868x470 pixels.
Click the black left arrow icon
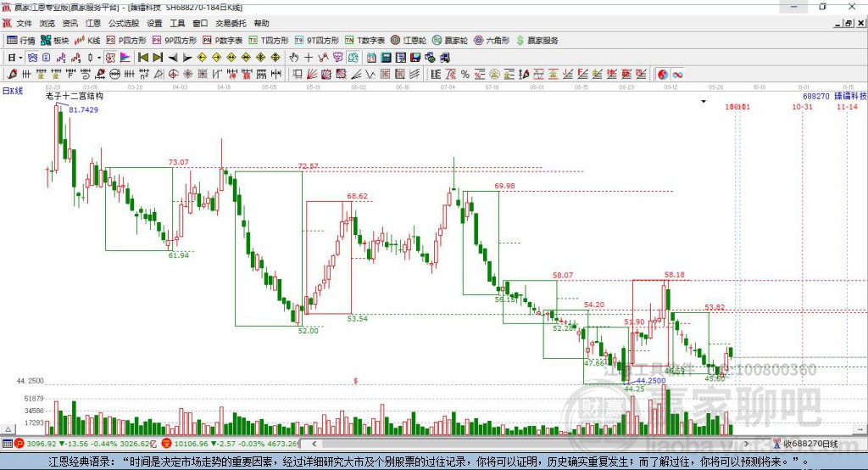173,58
